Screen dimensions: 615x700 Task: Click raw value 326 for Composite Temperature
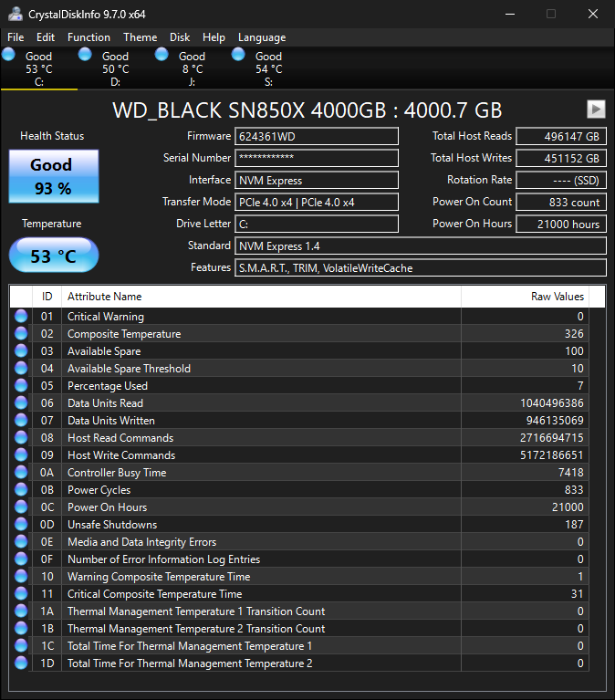point(574,334)
